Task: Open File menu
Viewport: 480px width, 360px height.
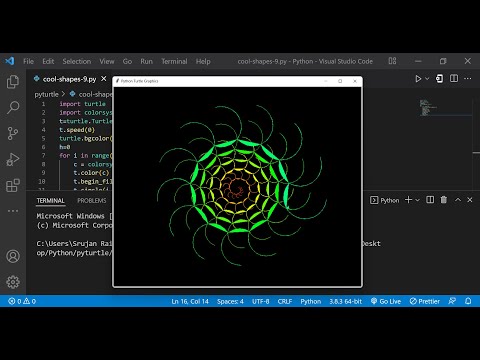Action: (x=28, y=61)
